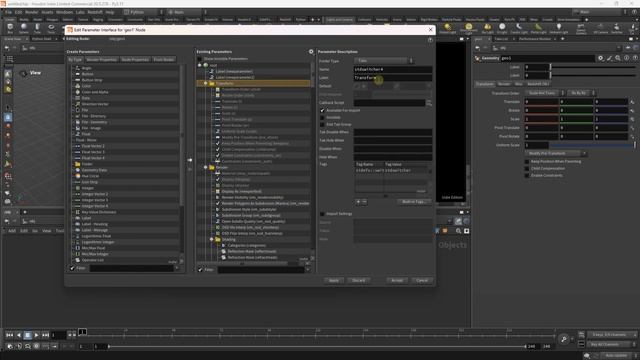
Task: Open Modify Pre-Transform dropdown in geo1 pane
Action: [556, 153]
